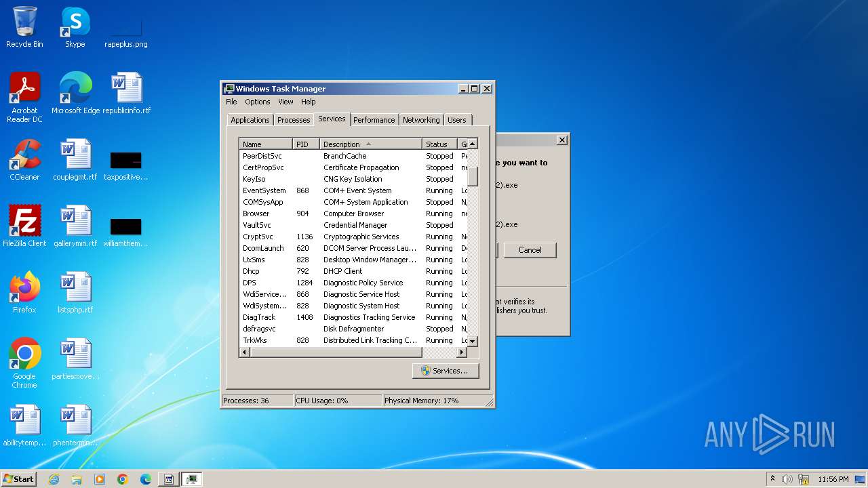Select the PeerDistSvc service row
Screen dimensions: 868x488
[353, 156]
